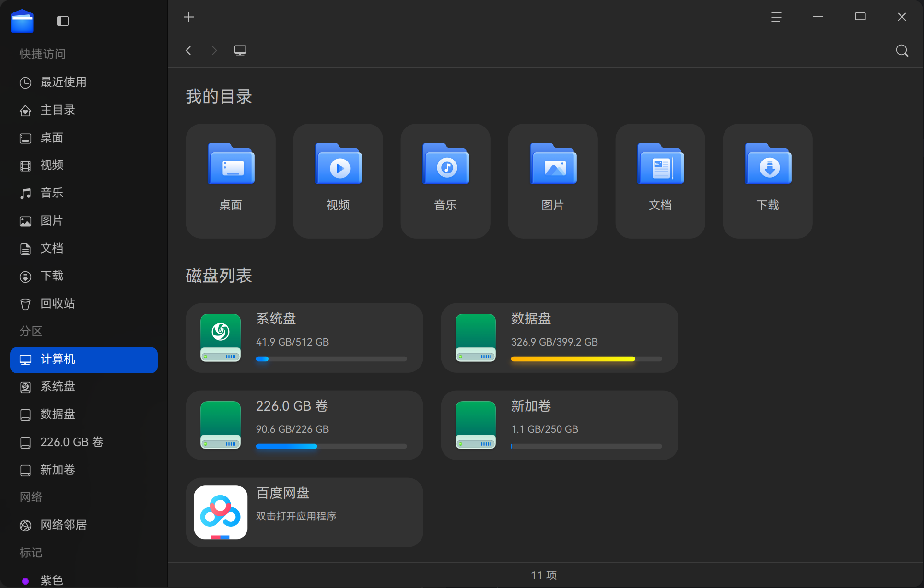The image size is (924, 588).
Task: Select the 紫色 tag in sidebar
Action: click(84, 580)
